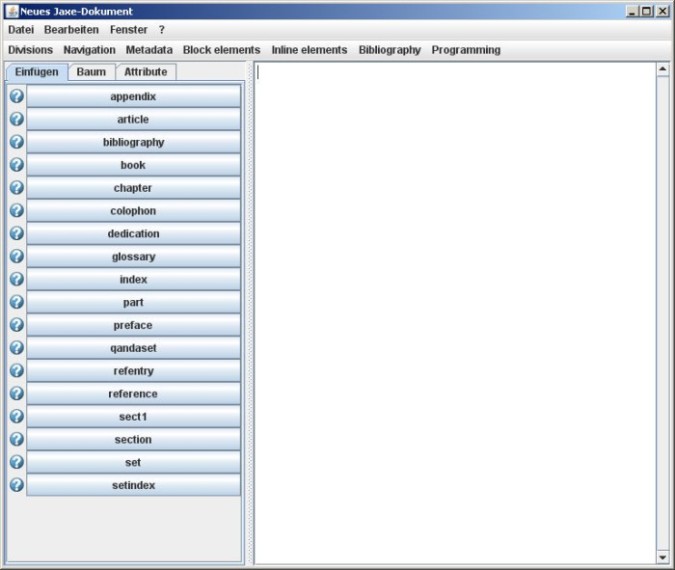Image resolution: width=675 pixels, height=570 pixels.
Task: Expand the Block elements menu
Action: 221,50
